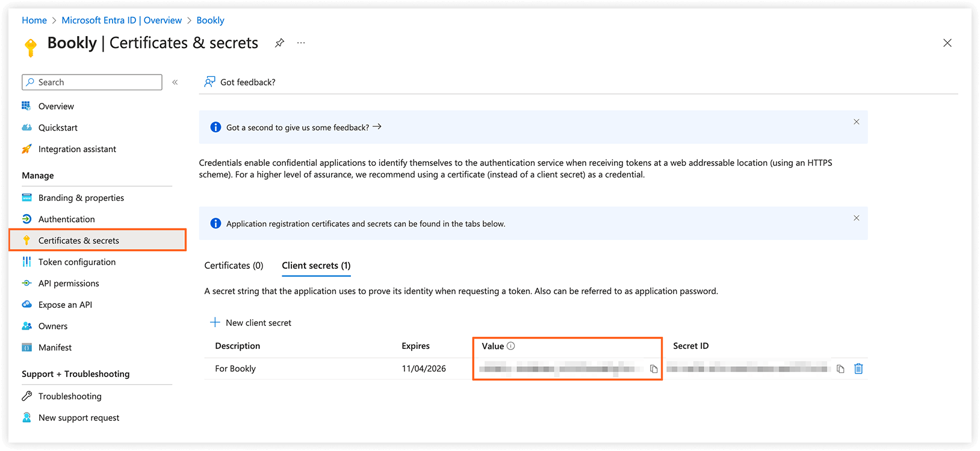The height and width of the screenshot is (451, 980).
Task: Click the plus icon for new secret
Action: click(x=215, y=322)
